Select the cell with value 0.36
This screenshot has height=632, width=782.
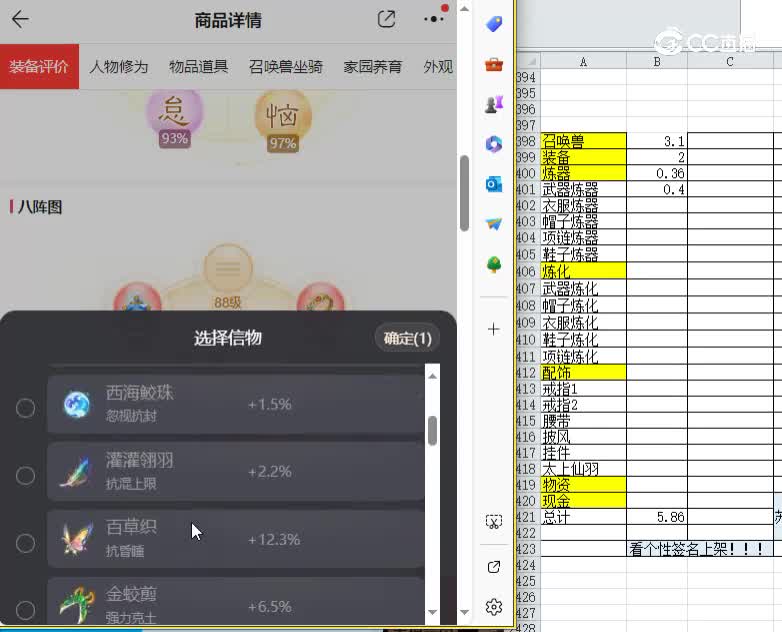657,173
